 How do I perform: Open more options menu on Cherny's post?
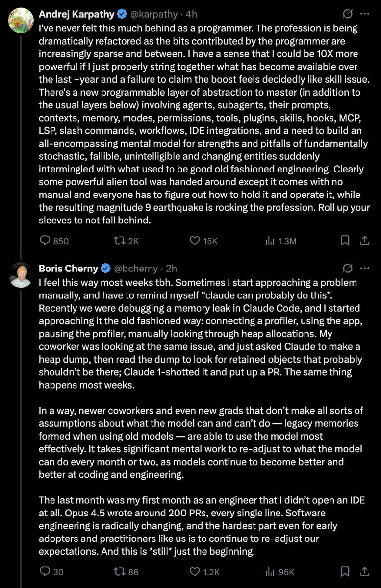pyautogui.click(x=365, y=268)
